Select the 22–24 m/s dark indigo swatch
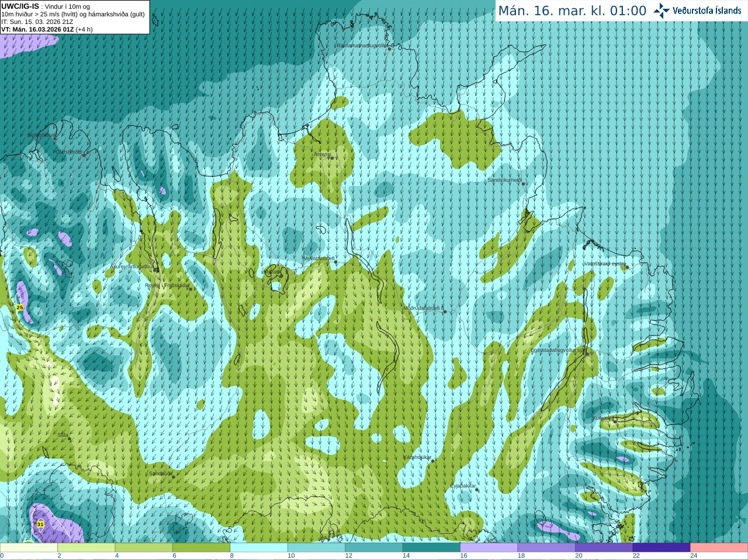 [662, 548]
